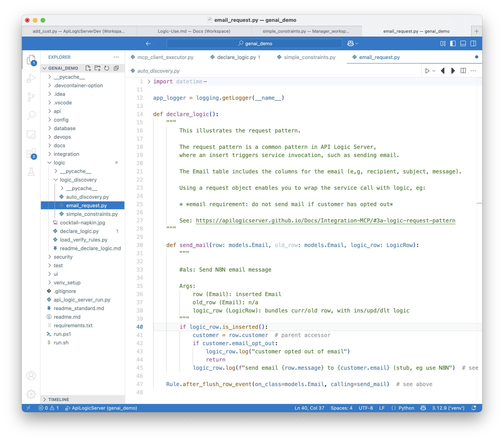The width and height of the screenshot is (504, 441).
Task: Open simple_constraints.py in Explorer tree
Action: [x=92, y=214]
